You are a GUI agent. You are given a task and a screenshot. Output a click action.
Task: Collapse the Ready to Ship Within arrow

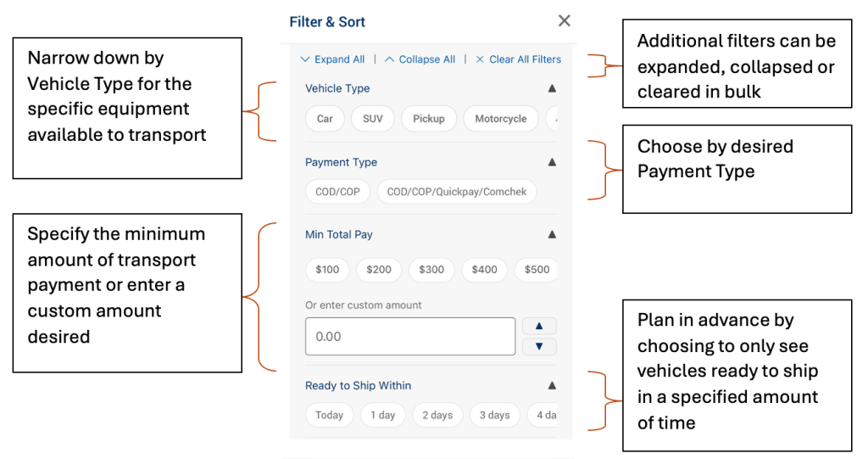[x=552, y=385]
